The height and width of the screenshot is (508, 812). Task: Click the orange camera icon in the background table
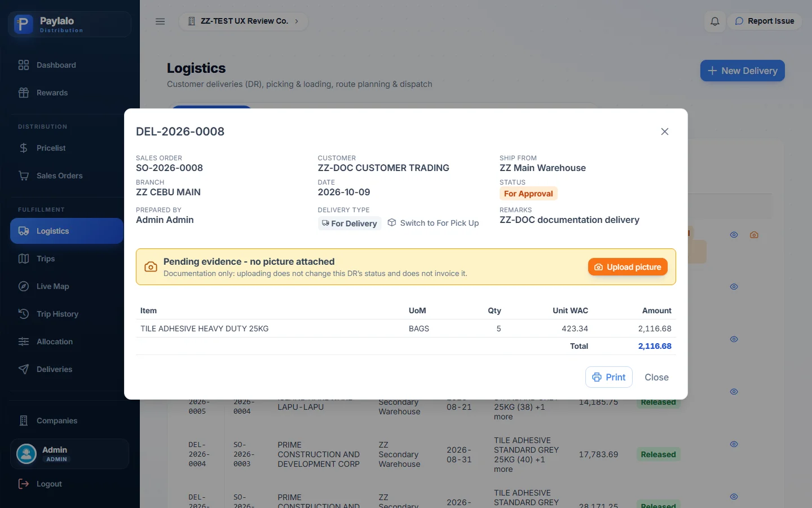tap(754, 235)
